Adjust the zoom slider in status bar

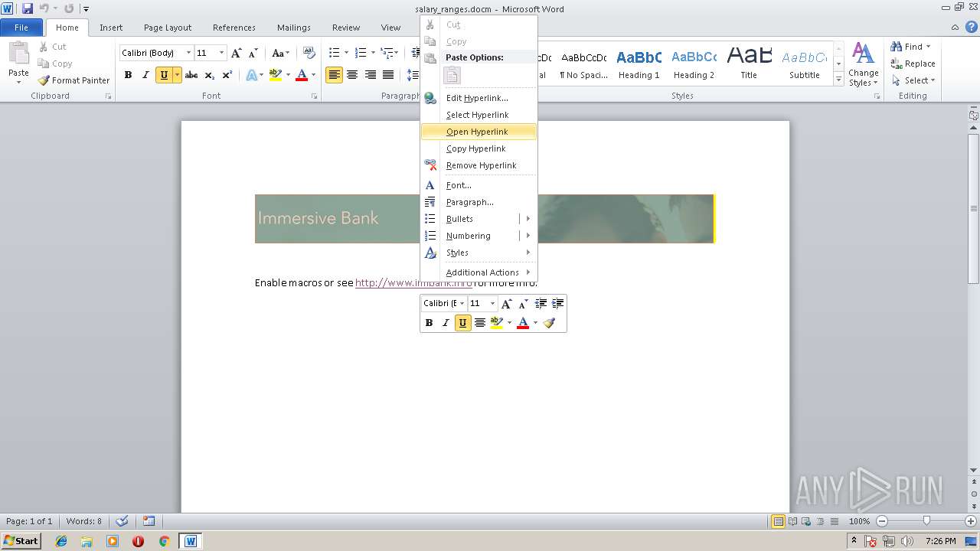coord(926,521)
